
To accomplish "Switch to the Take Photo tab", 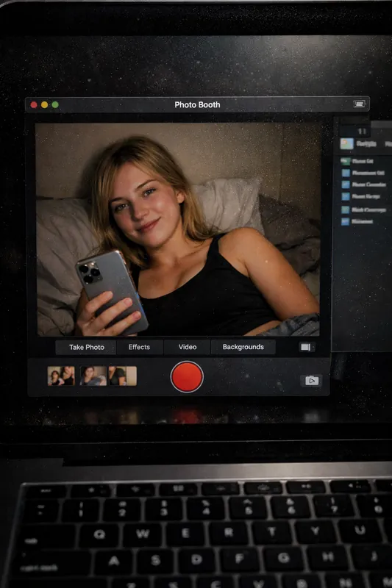I will 86,347.
